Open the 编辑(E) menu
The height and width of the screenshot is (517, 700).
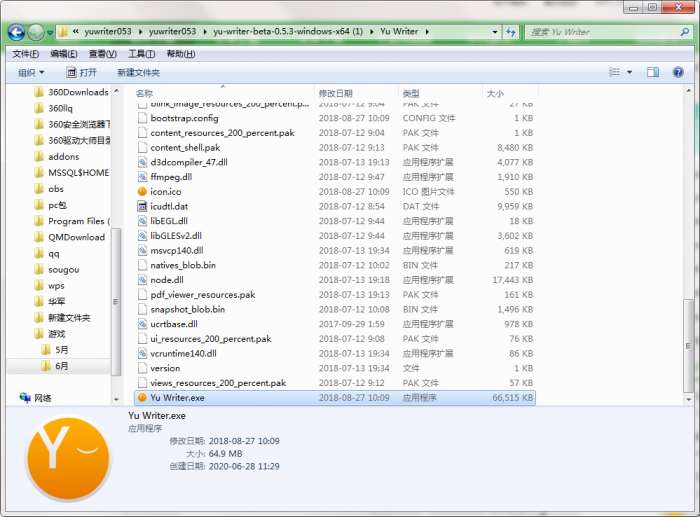pos(64,54)
